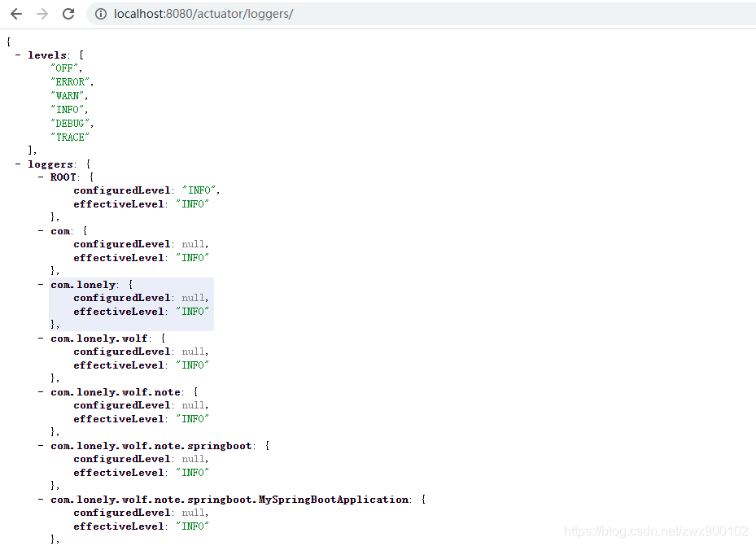Collapse the com.lonely.wolf logger node
Viewport: 756px width, 546px height.
(x=41, y=339)
